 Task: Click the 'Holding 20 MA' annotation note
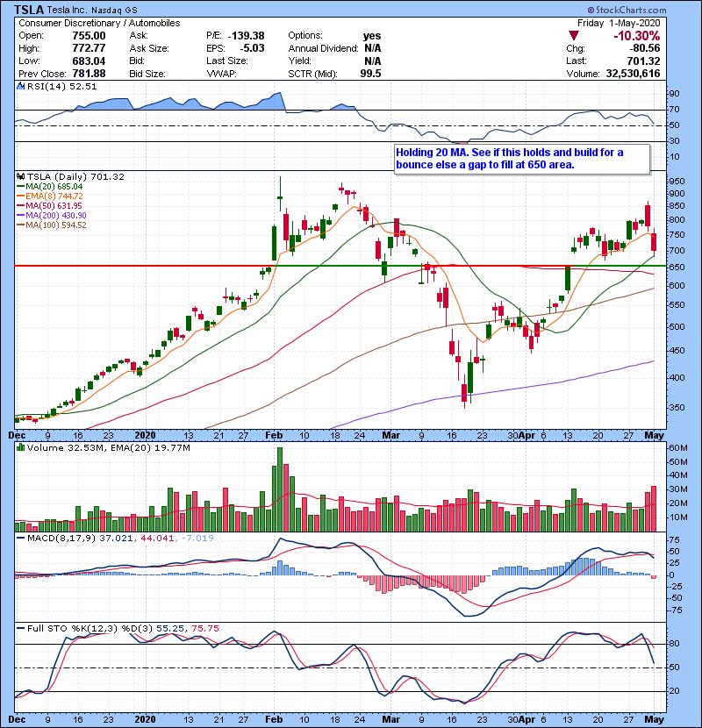pos(522,159)
